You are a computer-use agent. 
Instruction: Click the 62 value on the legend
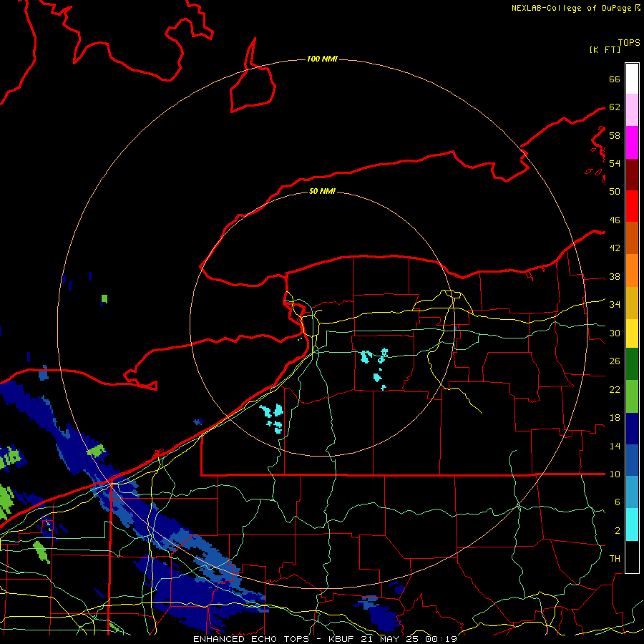pos(615,107)
